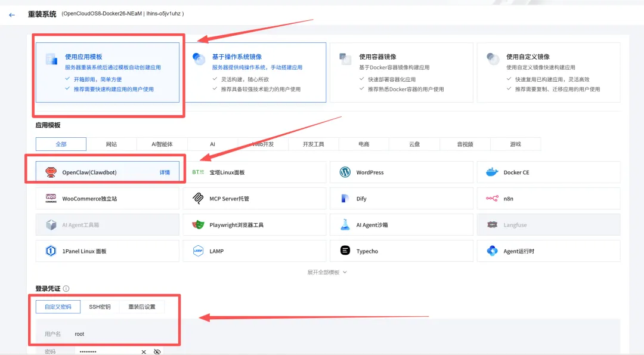The height and width of the screenshot is (355, 644).
Task: Click the info icon next to 登录凭证
Action: (66, 288)
